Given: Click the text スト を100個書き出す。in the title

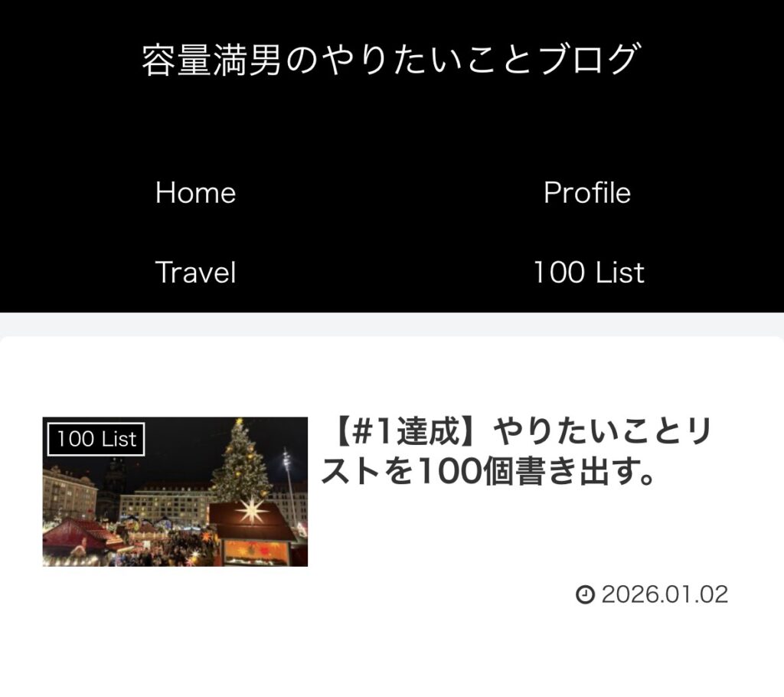Looking at the screenshot, I should pos(488,472).
